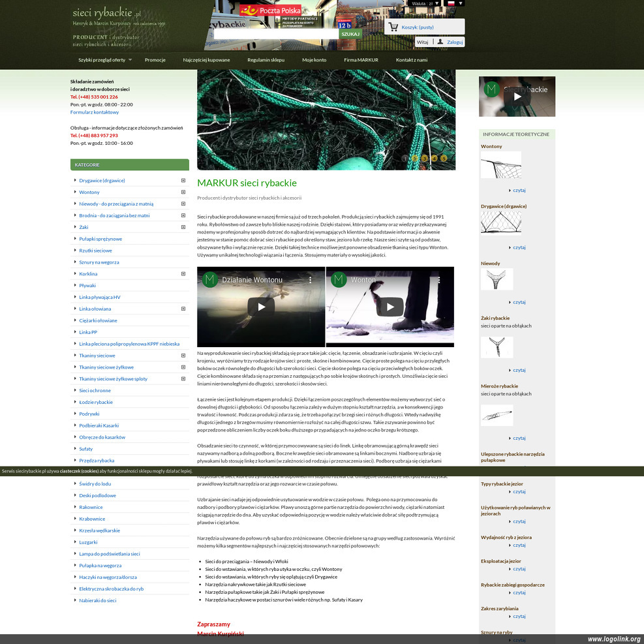644x644 pixels.
Task: Open the Nabieraki do sieci category
Action: pos(98,600)
